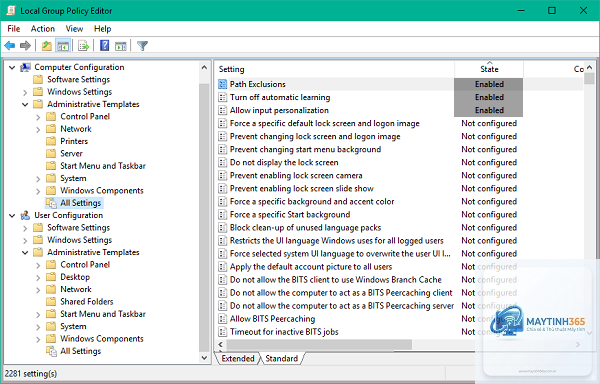Go back with the blue Back arrow
The width and height of the screenshot is (600, 384).
point(10,46)
